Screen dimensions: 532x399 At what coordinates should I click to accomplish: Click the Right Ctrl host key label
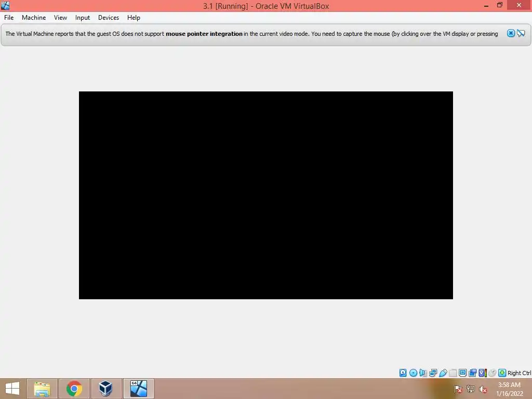[519, 373]
